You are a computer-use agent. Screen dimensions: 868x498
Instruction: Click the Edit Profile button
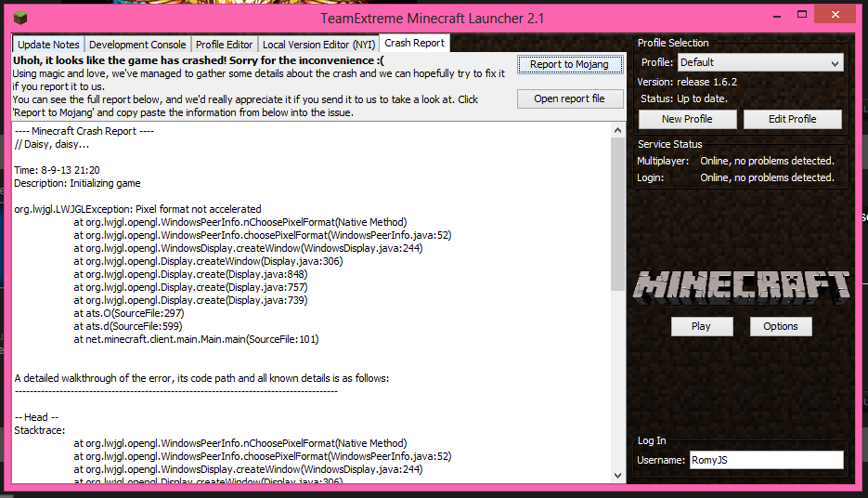792,119
